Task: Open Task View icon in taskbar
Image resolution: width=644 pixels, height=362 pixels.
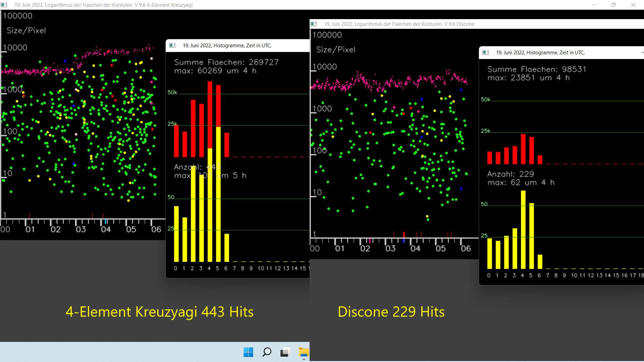Action: (x=285, y=352)
